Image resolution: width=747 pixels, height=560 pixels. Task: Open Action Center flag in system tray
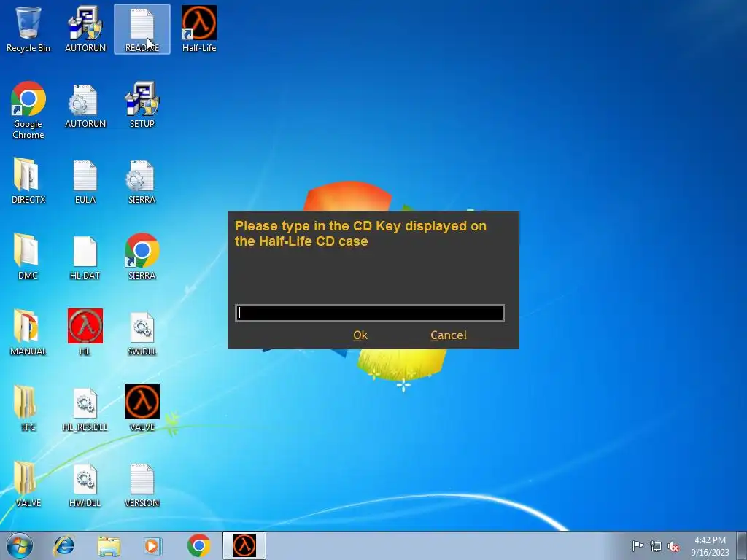(638, 545)
